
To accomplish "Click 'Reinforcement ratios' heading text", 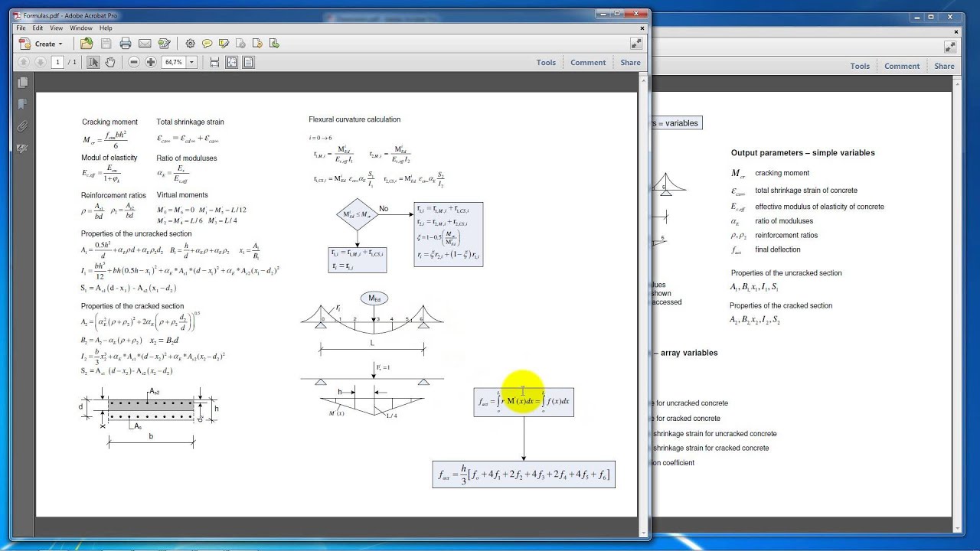I will tap(113, 195).
